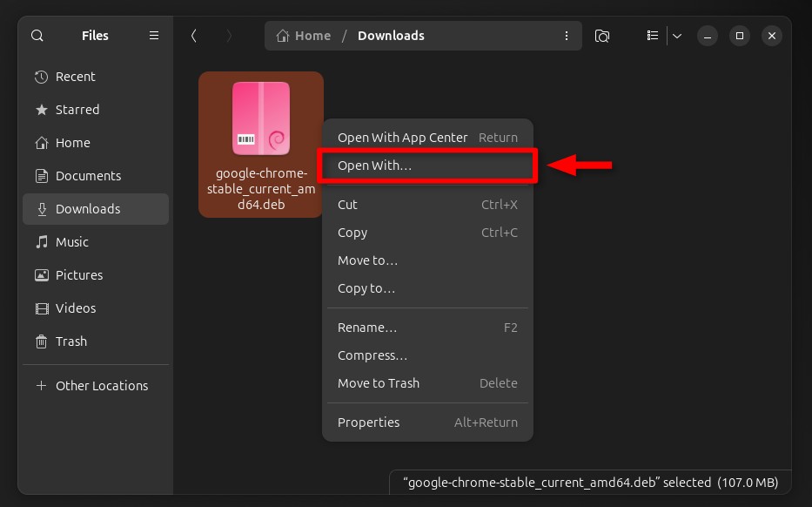This screenshot has width=812, height=507.
Task: Choose Open With App Center
Action: [x=427, y=138]
